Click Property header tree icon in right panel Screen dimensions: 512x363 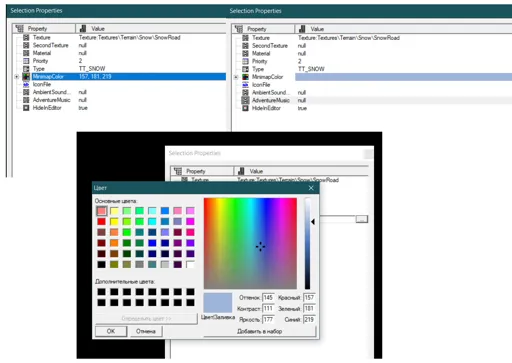tap(239, 29)
